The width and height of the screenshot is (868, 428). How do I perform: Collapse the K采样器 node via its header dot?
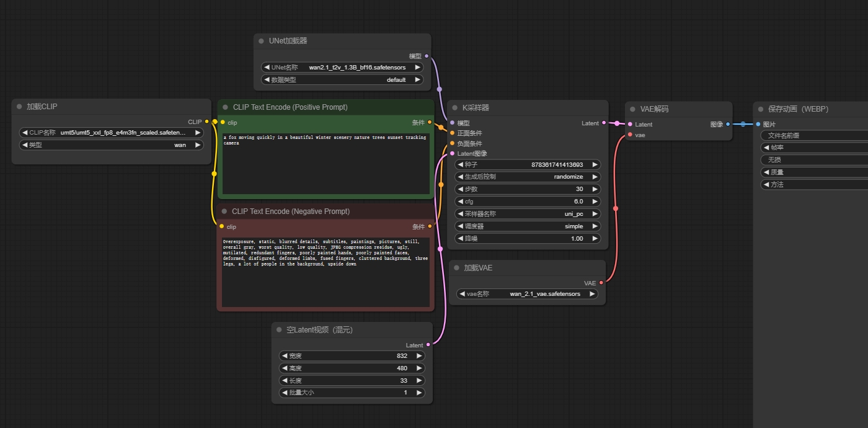pos(455,108)
